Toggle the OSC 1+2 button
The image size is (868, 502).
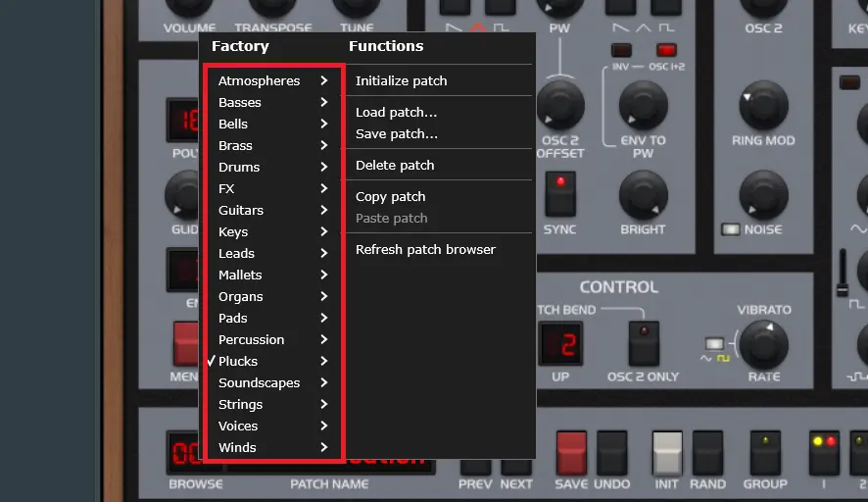tap(666, 50)
